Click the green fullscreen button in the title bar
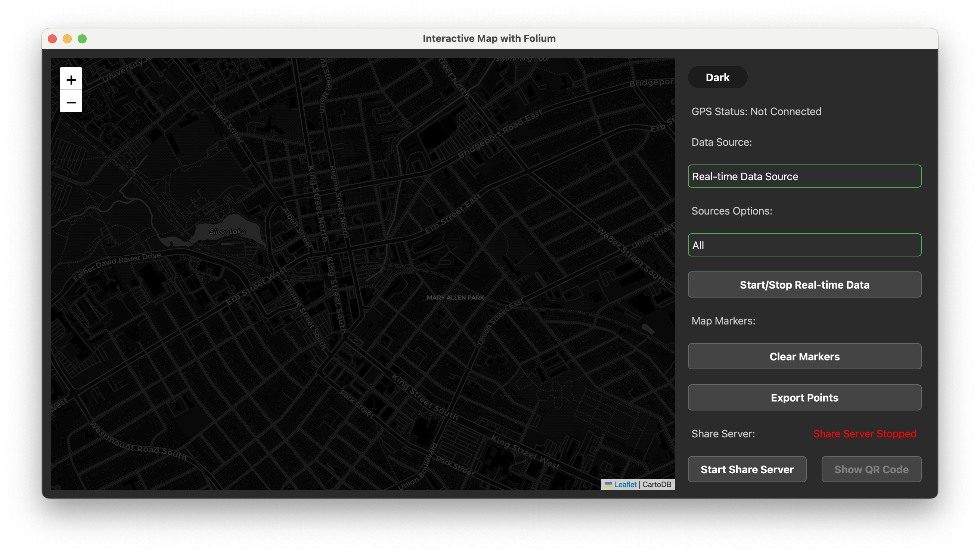980x554 pixels. [82, 39]
